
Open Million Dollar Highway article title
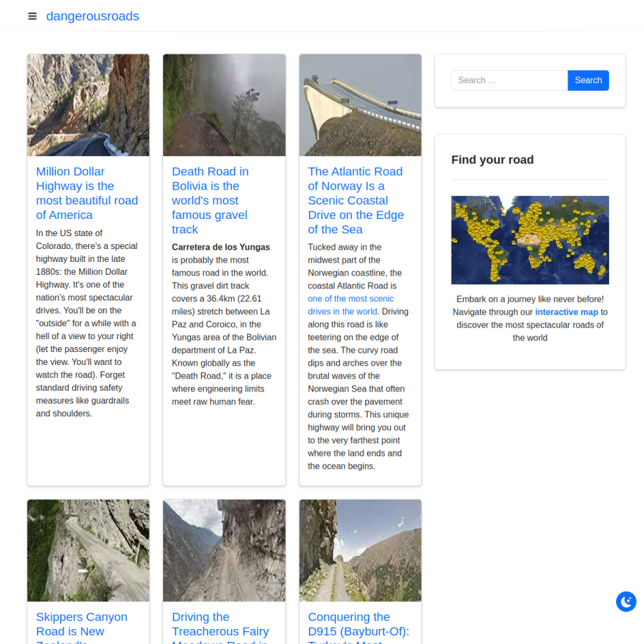pyautogui.click(x=87, y=193)
